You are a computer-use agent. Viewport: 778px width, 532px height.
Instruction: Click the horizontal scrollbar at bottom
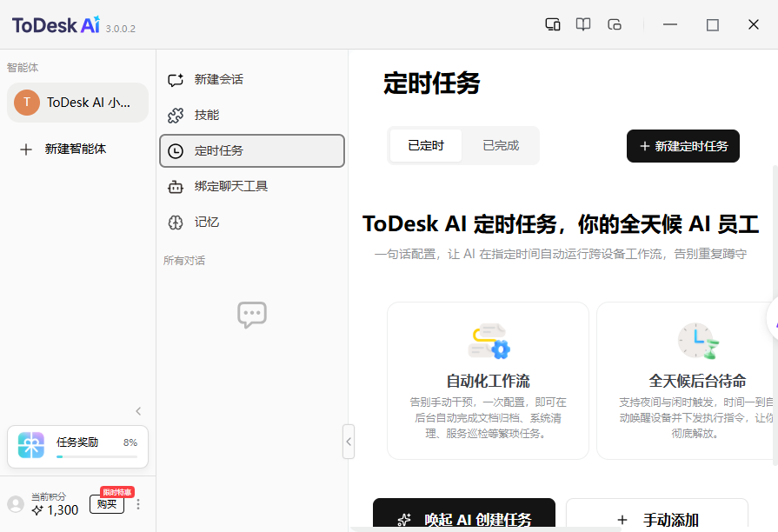coord(486,529)
